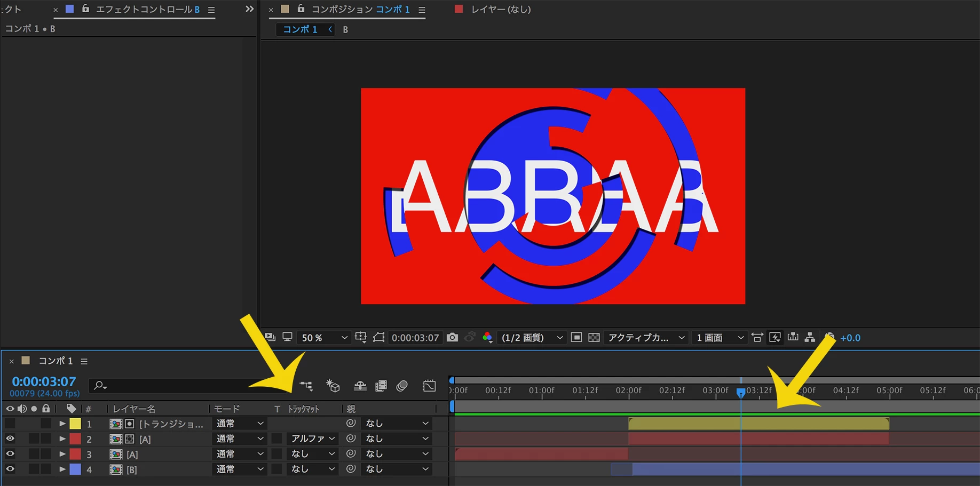980x486 pixels.
Task: Open the 通常 mode dropdown for layer 1
Action: pyautogui.click(x=240, y=424)
